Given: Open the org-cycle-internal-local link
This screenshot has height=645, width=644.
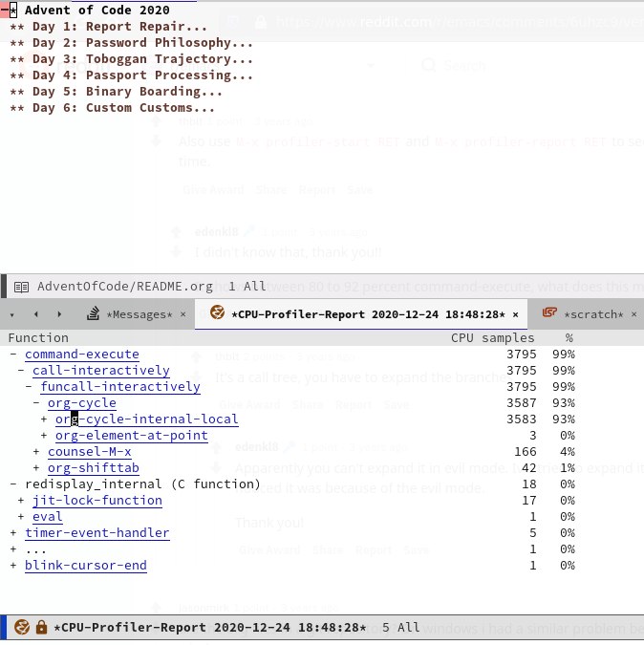Looking at the screenshot, I should coord(147,419).
